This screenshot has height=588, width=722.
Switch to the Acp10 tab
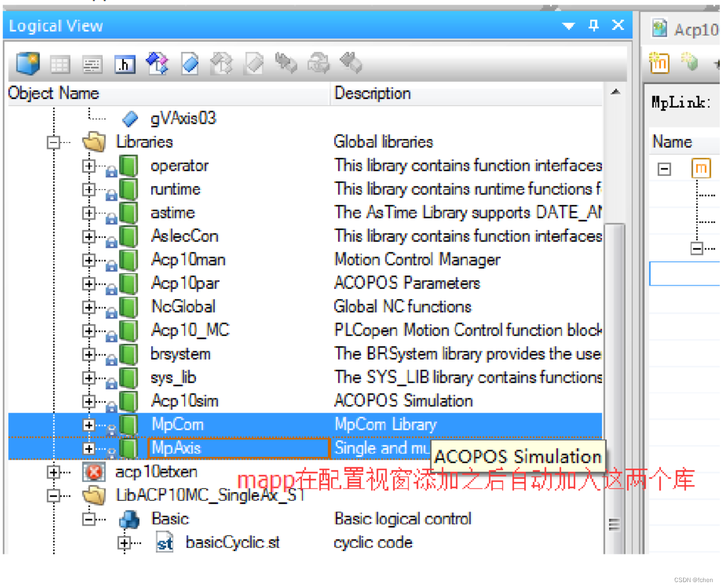click(685, 29)
